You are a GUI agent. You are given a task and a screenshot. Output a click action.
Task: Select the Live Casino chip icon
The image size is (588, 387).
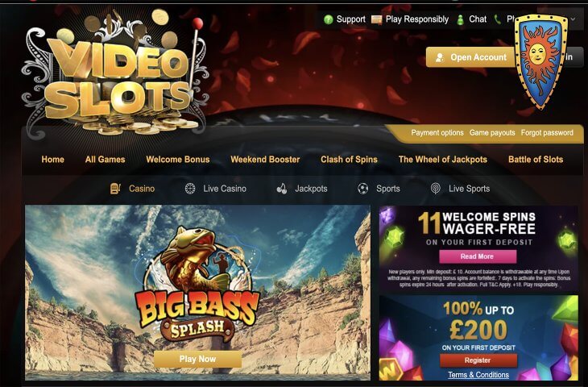(x=190, y=189)
